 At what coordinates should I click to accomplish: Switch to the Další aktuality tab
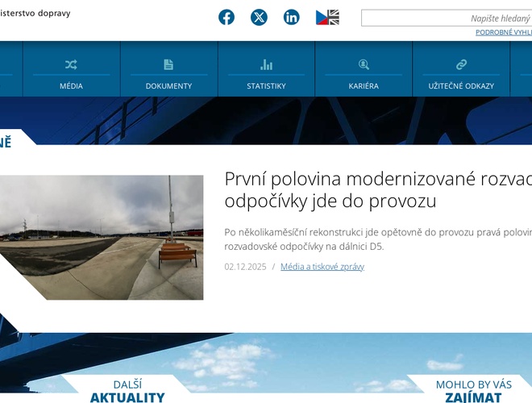(127, 391)
